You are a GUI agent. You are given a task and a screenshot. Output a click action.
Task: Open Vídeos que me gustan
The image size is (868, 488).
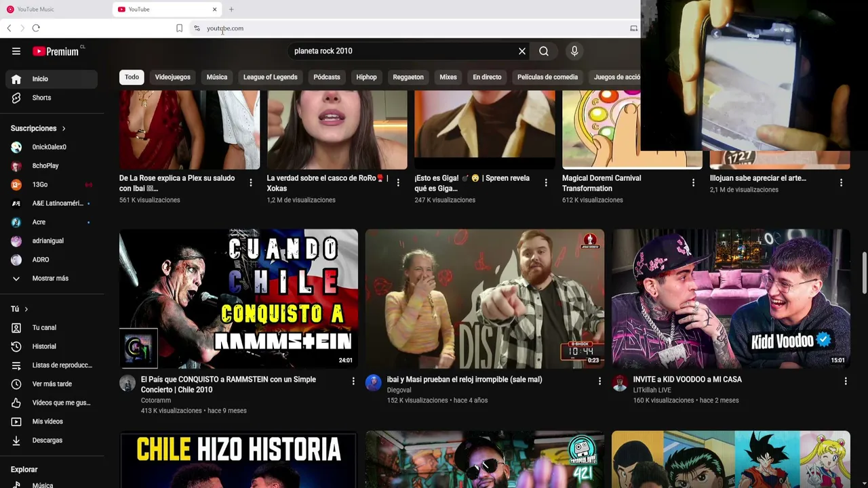52,403
